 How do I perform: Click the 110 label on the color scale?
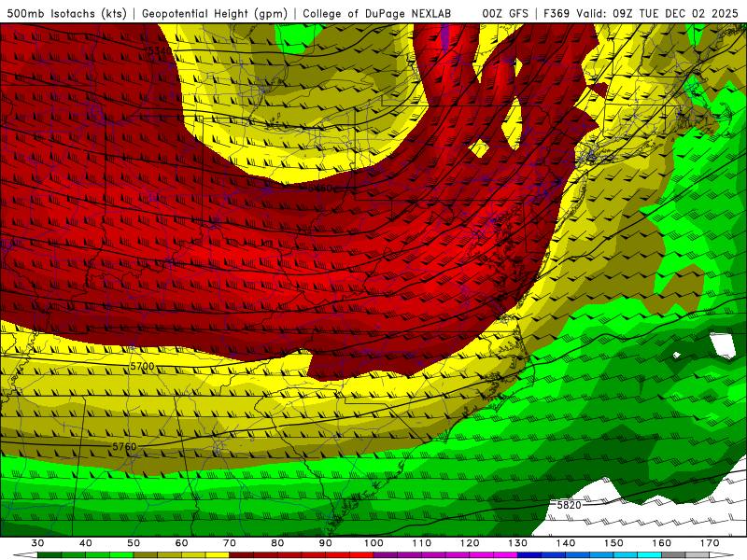coord(422,543)
